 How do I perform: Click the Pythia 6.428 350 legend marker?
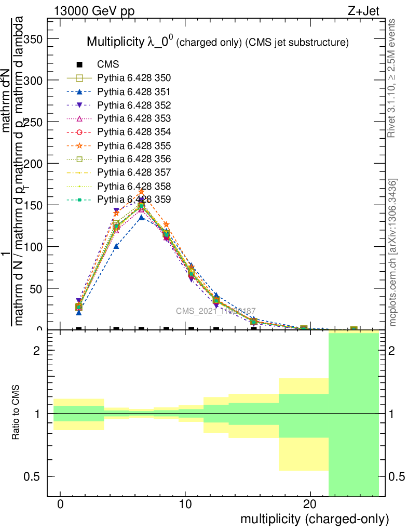click(79, 78)
